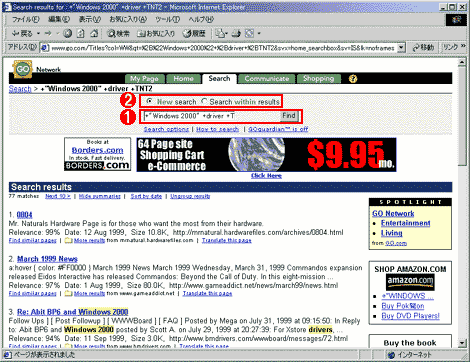Select Search within results radio button
The image size is (470, 362).
[204, 101]
